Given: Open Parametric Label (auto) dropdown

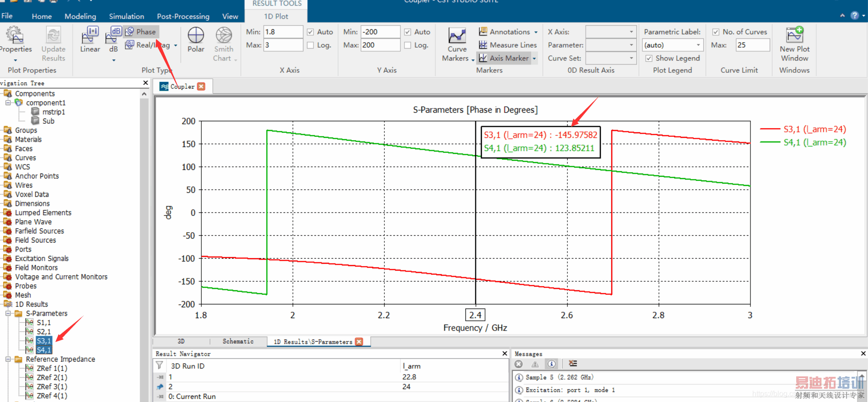Looking at the screenshot, I should pyautogui.click(x=673, y=45).
